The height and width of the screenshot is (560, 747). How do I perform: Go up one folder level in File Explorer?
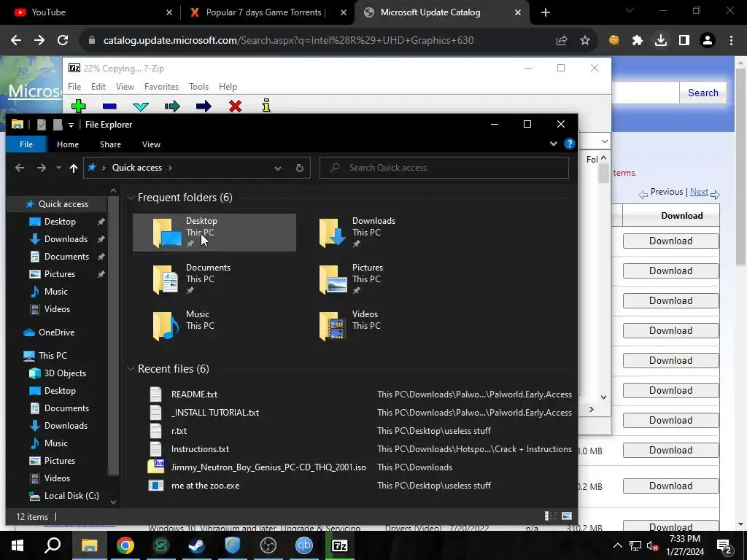click(74, 168)
